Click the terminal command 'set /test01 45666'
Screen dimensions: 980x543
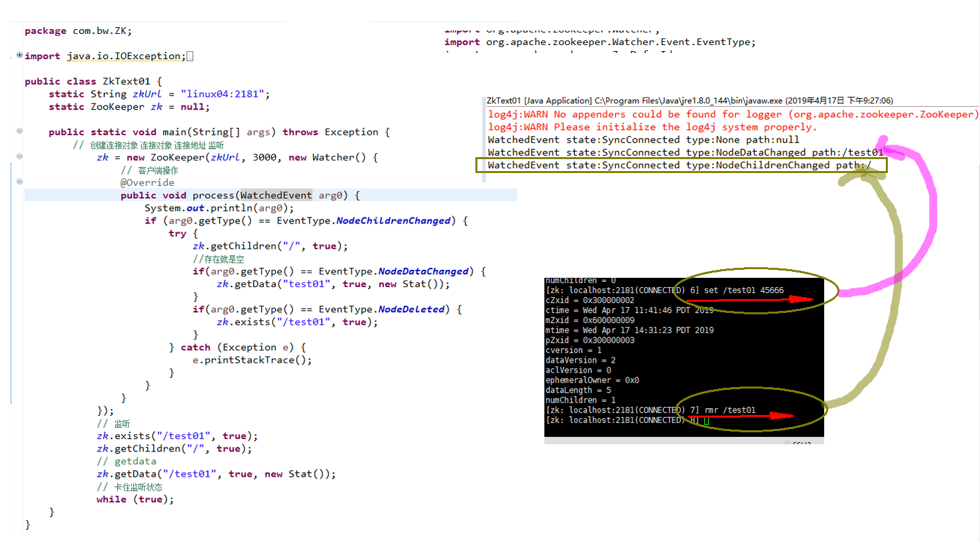744,290
